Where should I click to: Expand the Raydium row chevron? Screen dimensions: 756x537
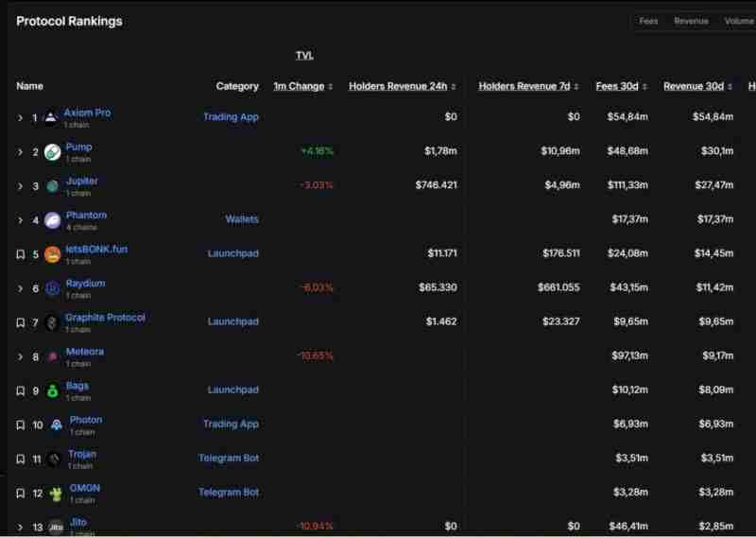pos(21,288)
